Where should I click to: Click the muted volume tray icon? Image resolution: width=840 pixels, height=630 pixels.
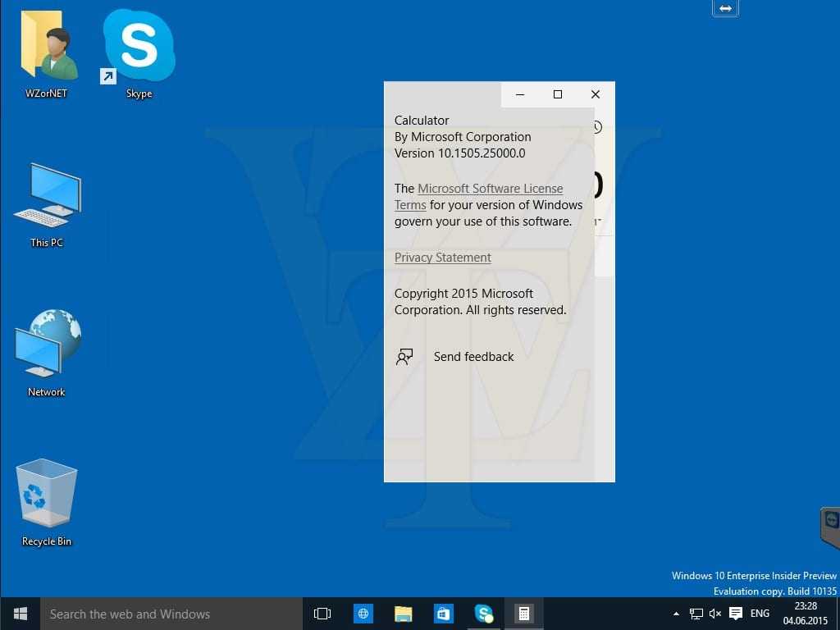point(715,614)
